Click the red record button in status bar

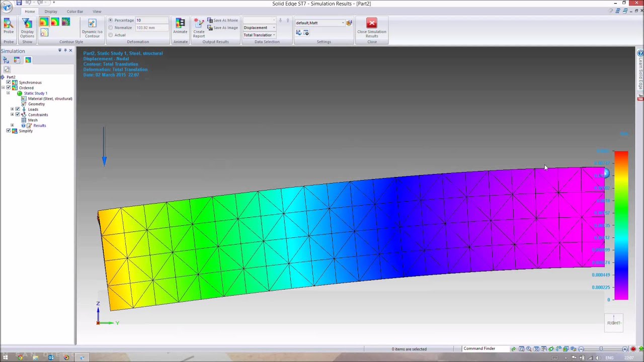click(633, 349)
